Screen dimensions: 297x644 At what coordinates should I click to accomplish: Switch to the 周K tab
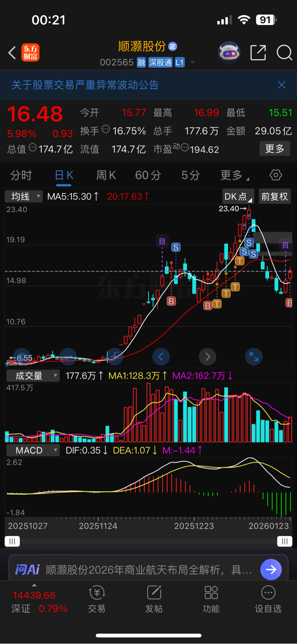(x=106, y=175)
